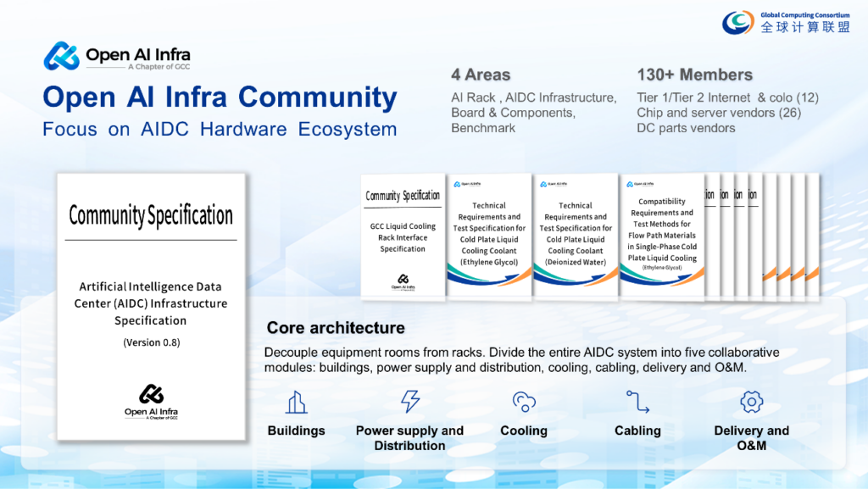Open the Deionized Water coolant specification cover
The height and width of the screenshot is (489, 868).
pyautogui.click(x=576, y=236)
